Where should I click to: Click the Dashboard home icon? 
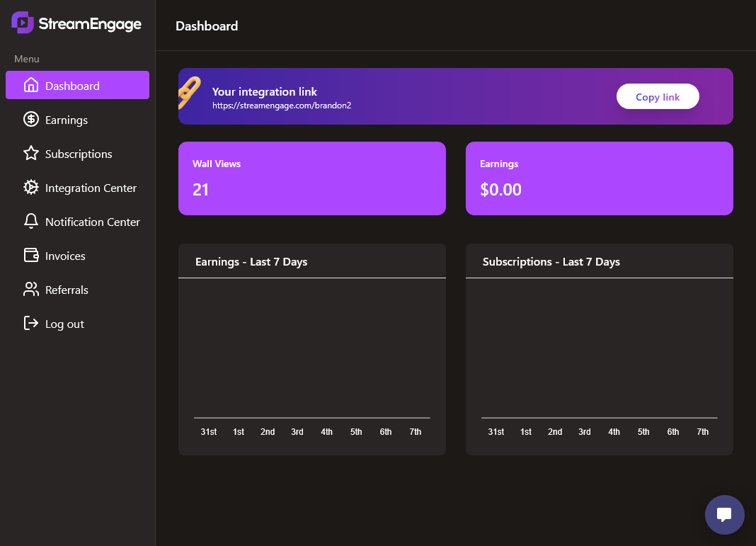[31, 86]
